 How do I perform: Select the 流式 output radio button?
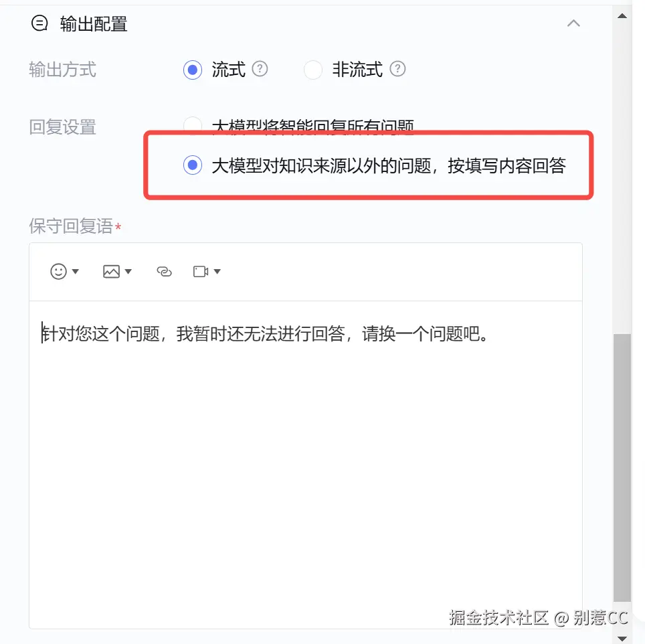193,70
